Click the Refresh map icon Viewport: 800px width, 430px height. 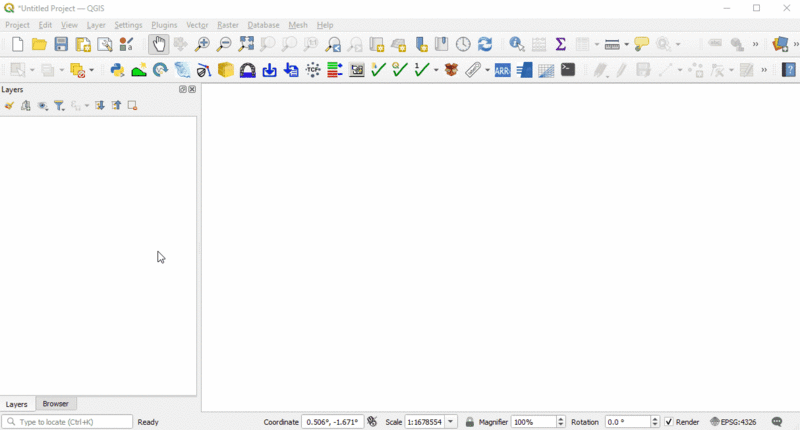coord(485,44)
